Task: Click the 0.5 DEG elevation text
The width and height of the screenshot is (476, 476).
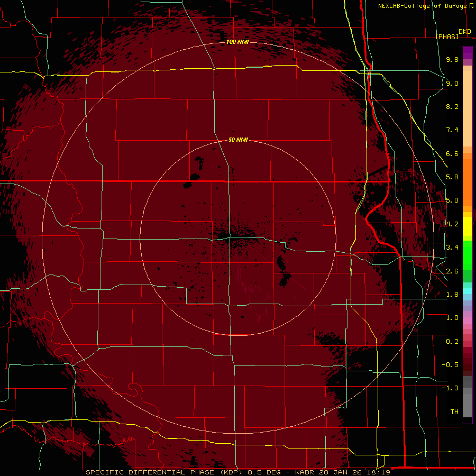Action: [x=264, y=472]
